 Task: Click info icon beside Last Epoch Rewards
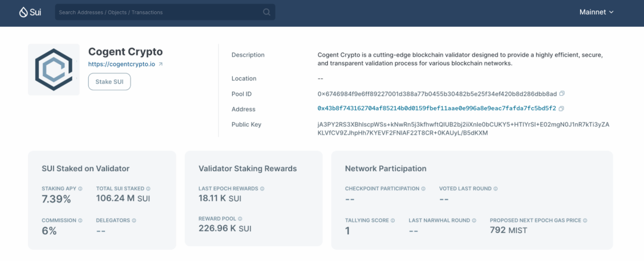click(x=262, y=189)
